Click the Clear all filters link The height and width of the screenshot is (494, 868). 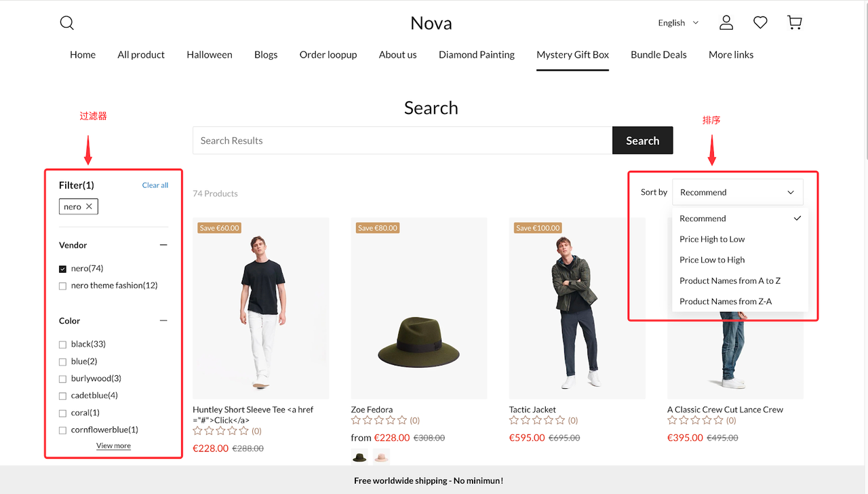tap(155, 185)
